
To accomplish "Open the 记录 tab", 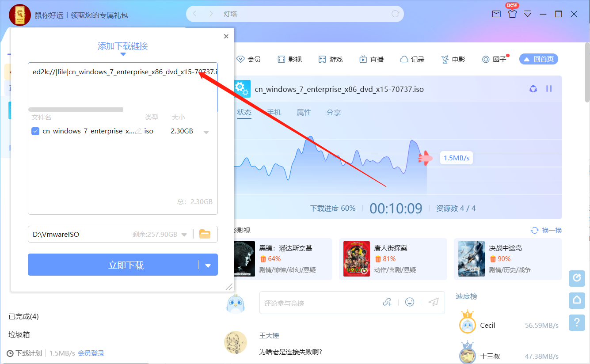I will pyautogui.click(x=412, y=59).
